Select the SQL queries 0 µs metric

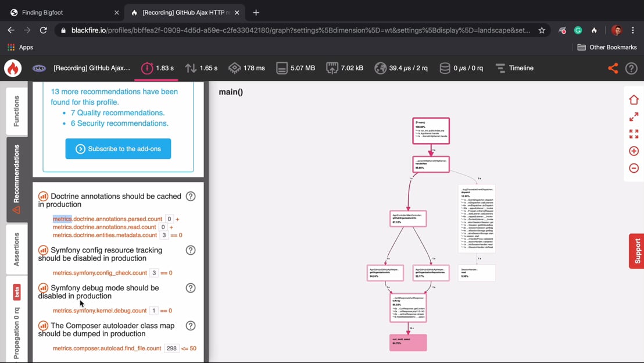pos(461,68)
